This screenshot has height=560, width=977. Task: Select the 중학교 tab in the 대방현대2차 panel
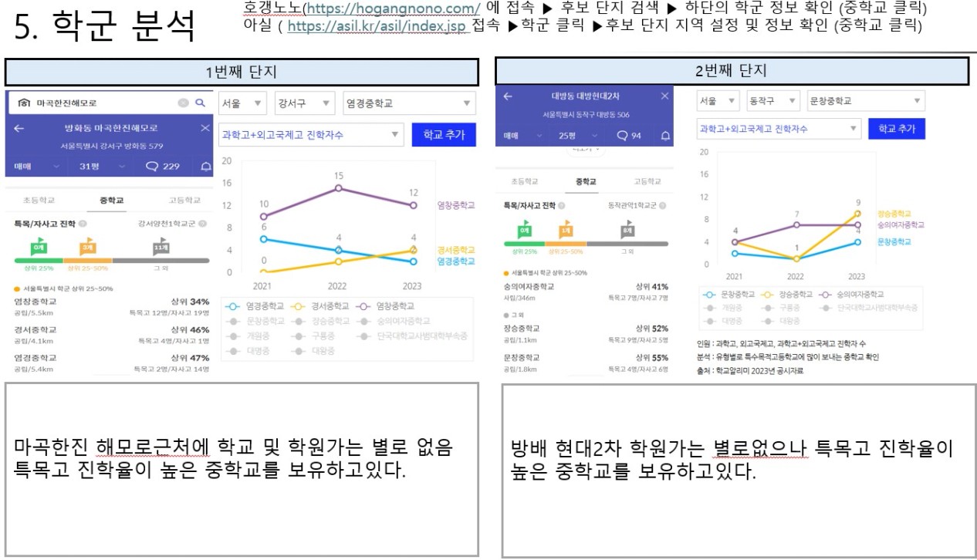click(x=587, y=181)
